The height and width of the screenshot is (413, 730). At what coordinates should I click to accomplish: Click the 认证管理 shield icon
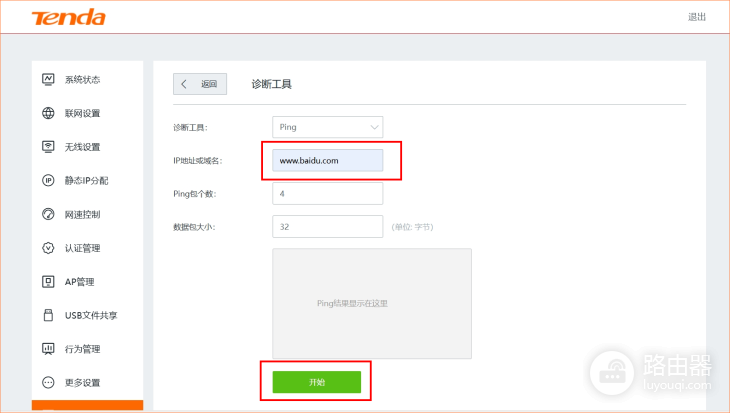coord(48,248)
